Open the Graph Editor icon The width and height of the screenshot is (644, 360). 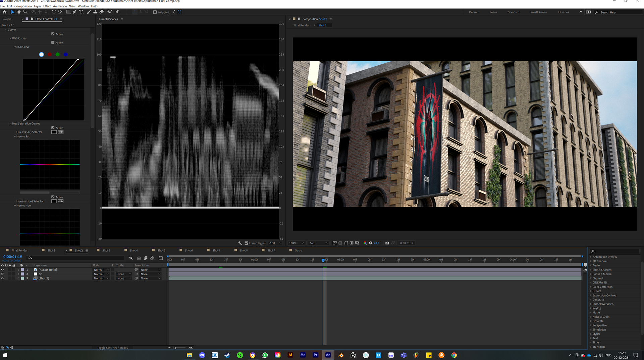(161, 258)
